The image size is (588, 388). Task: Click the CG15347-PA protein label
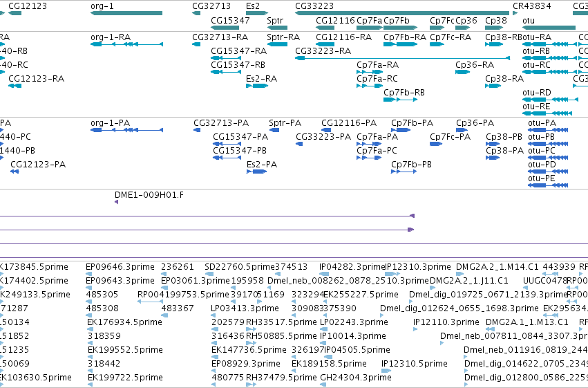coord(240,137)
